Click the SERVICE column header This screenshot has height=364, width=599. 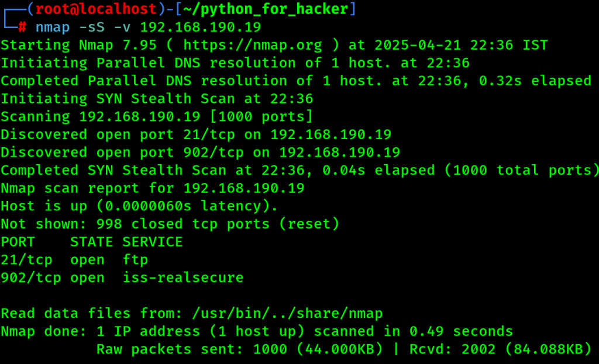click(153, 242)
